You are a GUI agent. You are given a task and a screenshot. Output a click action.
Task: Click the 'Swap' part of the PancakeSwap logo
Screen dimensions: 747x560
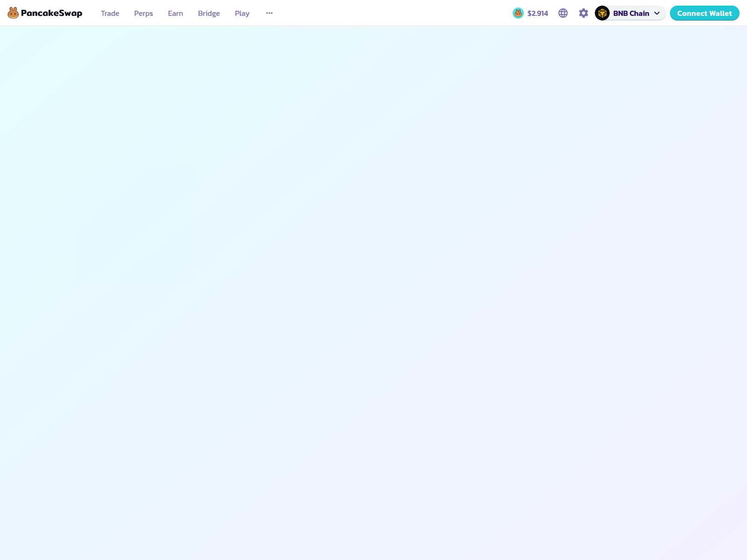pyautogui.click(x=70, y=13)
